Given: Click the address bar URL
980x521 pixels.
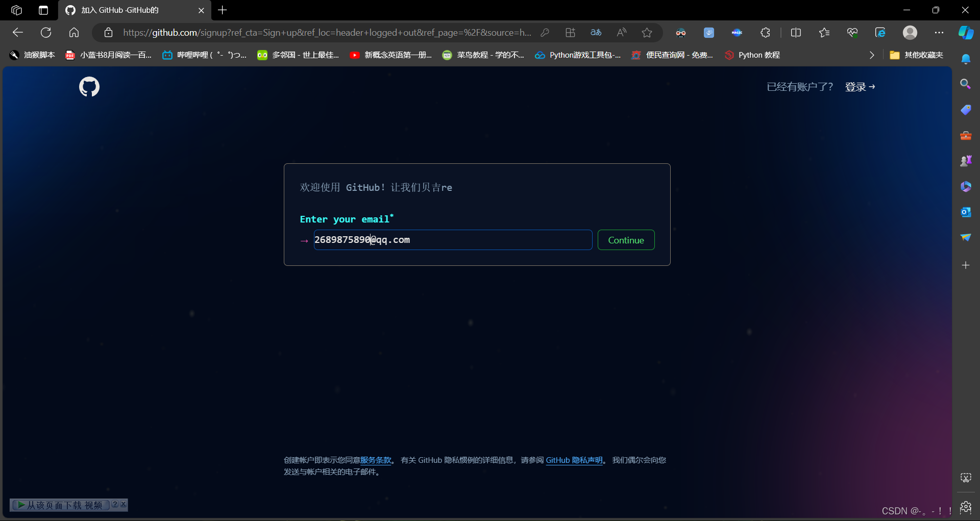Looking at the screenshot, I should point(327,33).
